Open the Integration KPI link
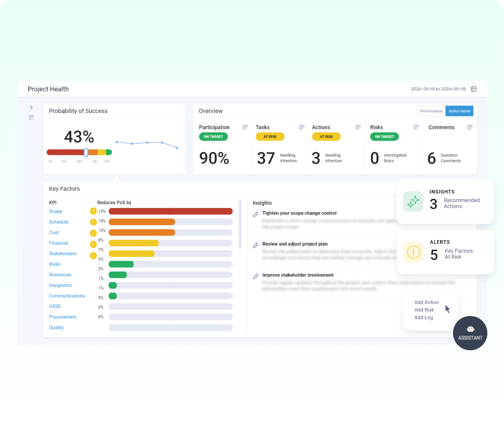This screenshot has width=504, height=431. [61, 285]
